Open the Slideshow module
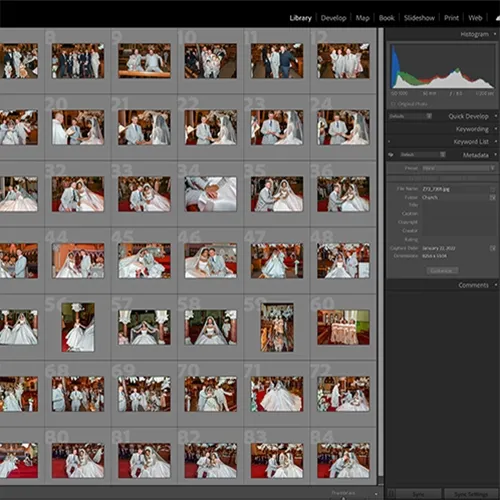Screen dimensions: 500x500 click(x=419, y=18)
